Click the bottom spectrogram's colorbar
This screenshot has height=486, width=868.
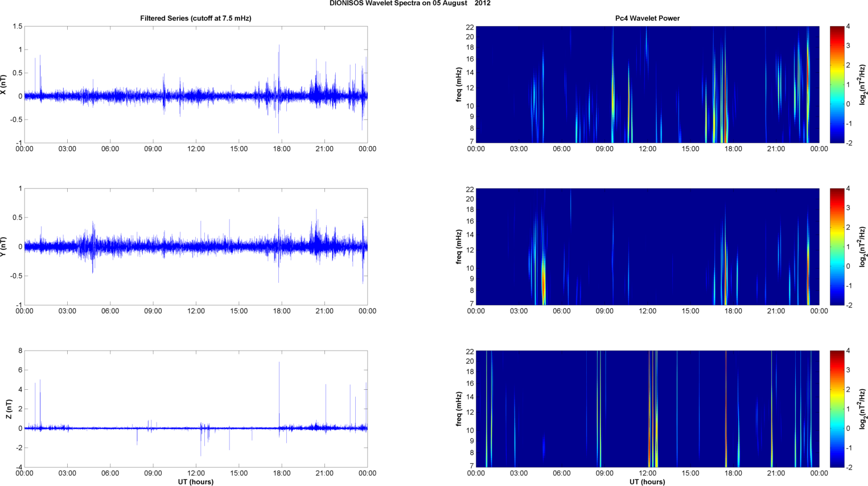pyautogui.click(x=836, y=409)
